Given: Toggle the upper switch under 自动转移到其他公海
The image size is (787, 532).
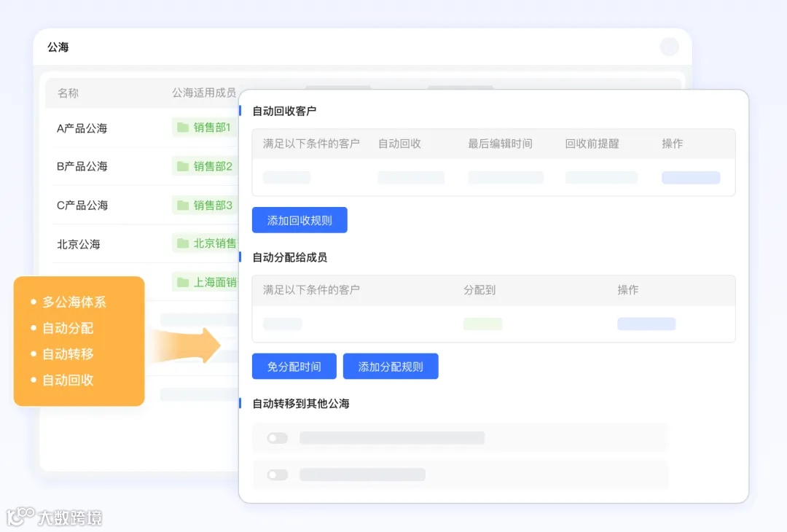Looking at the screenshot, I should (x=277, y=438).
